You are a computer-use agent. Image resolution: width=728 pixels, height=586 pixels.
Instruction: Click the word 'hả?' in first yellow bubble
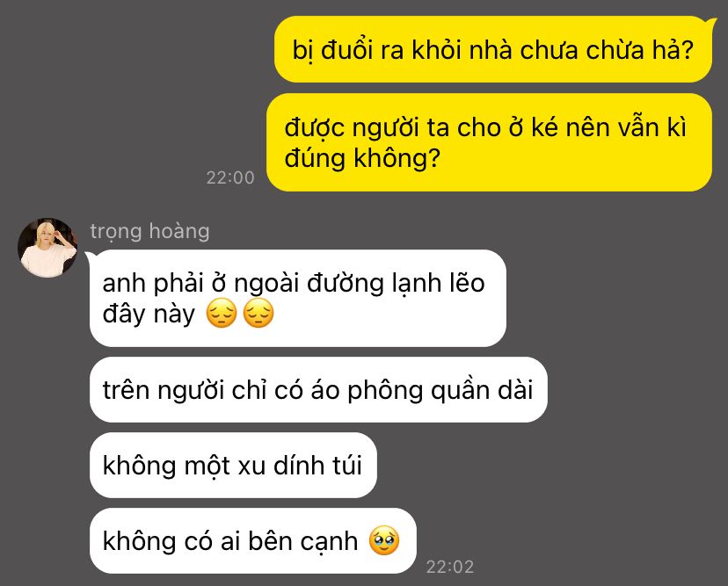click(673, 50)
